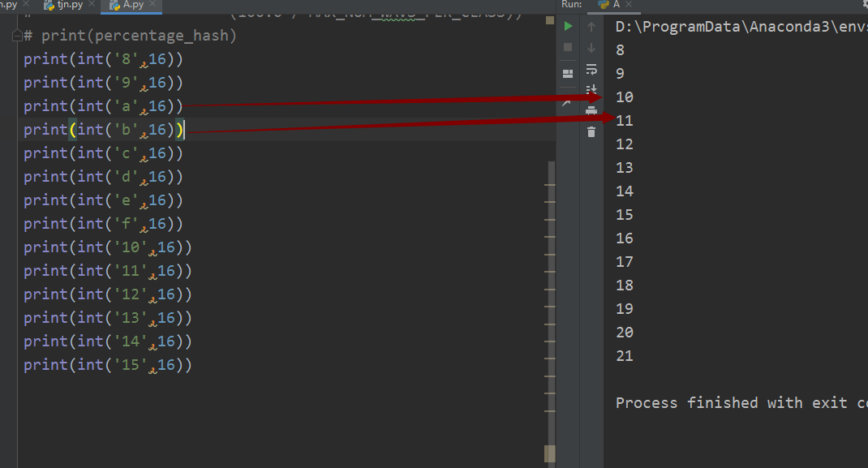The image size is (868, 468).
Task: Jump to next message with down arrow
Action: pos(591,45)
